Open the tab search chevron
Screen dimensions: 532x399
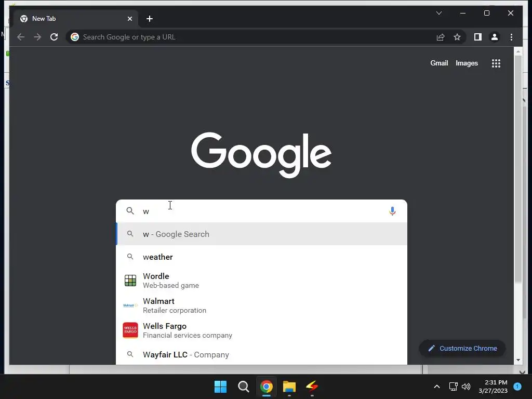coord(438,13)
